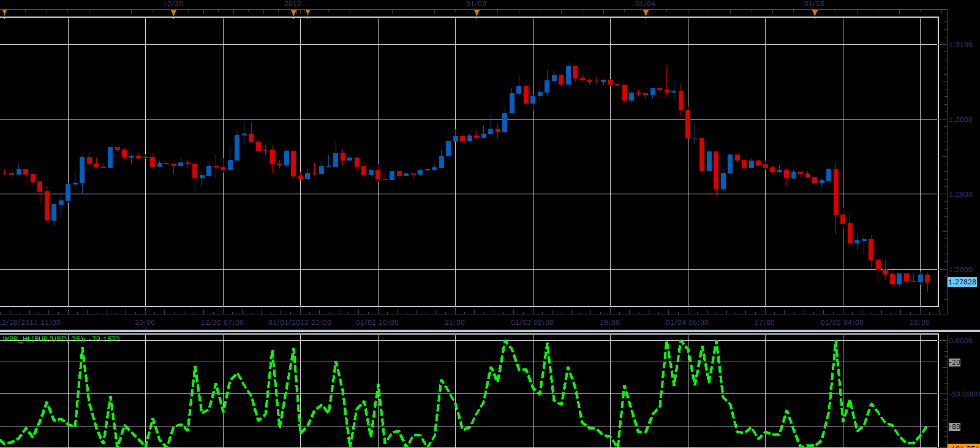Click the 01/04 06:00 time axis label
Viewport: 980px width, 448px height.
pos(687,322)
